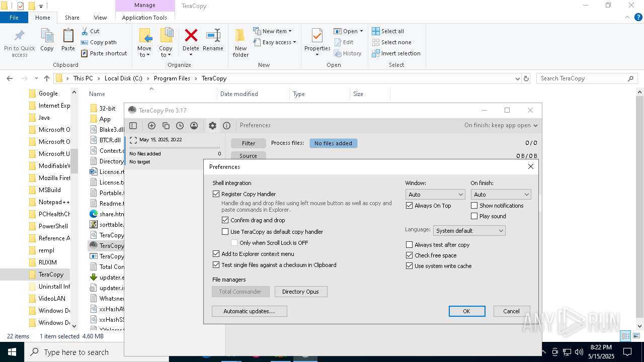The width and height of the screenshot is (644, 362).
Task: Open the On finish dropdown in Preferences
Action: pos(501,195)
